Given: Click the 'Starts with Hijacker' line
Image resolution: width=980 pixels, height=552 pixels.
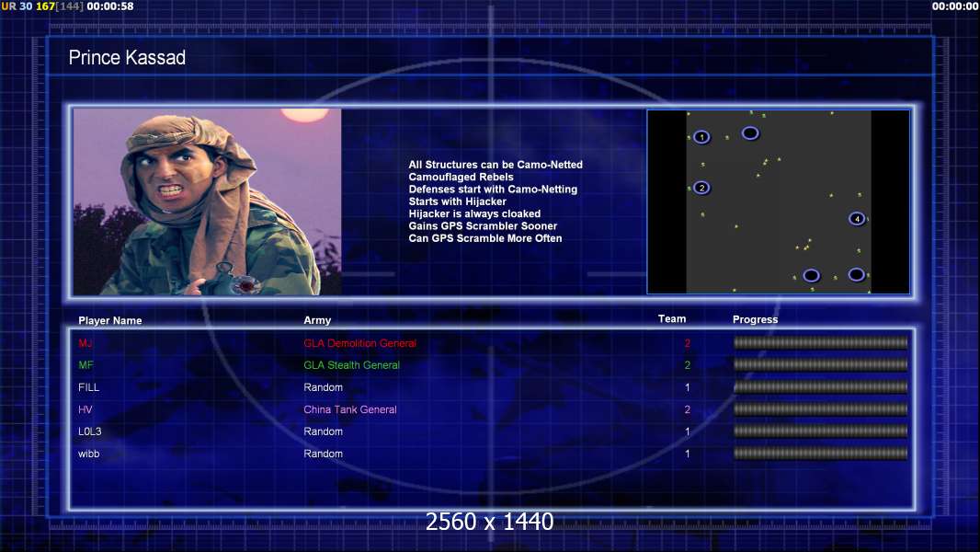Looking at the screenshot, I should pyautogui.click(x=458, y=201).
